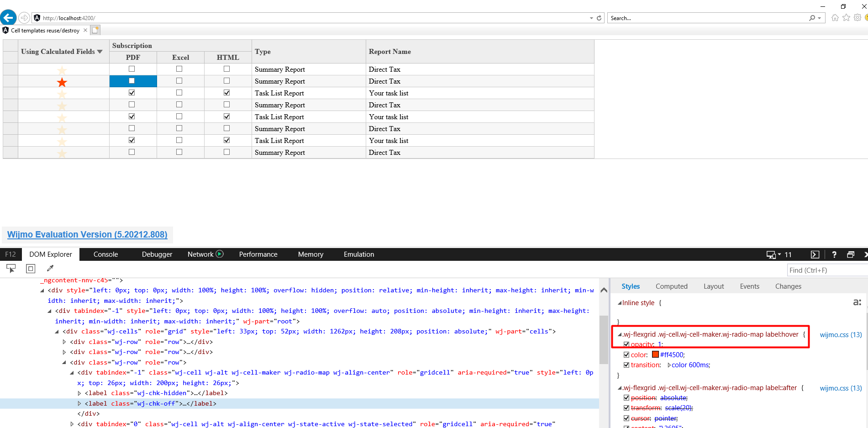Click the Report Name column header

pos(480,52)
